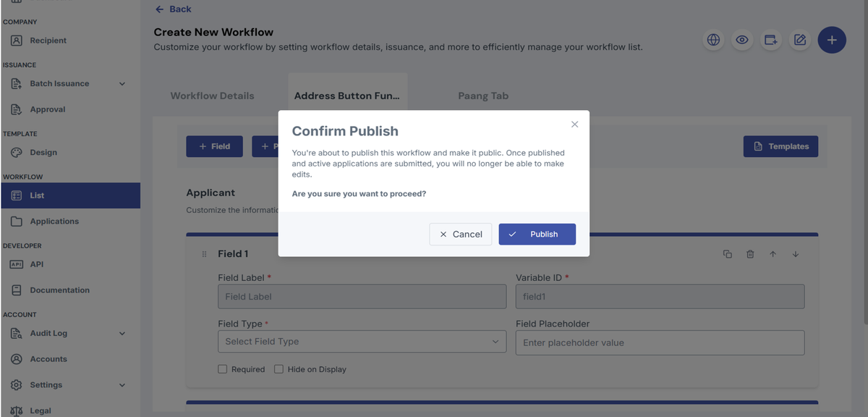The image size is (868, 417).
Task: Confirm with the Publish button
Action: [x=537, y=234]
